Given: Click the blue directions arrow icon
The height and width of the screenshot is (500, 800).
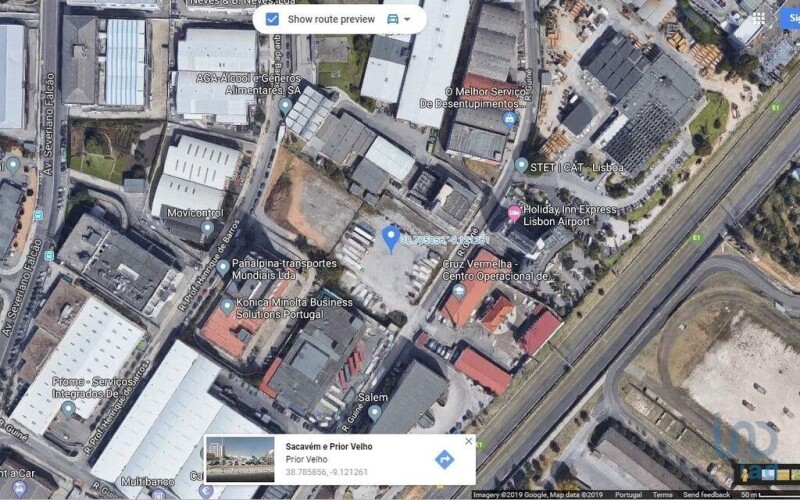Looking at the screenshot, I should click(x=444, y=459).
